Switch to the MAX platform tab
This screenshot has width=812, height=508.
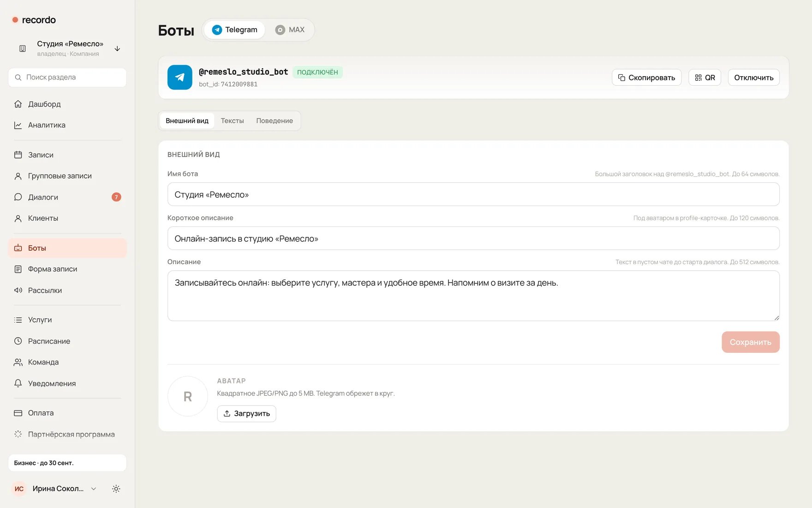click(x=290, y=30)
